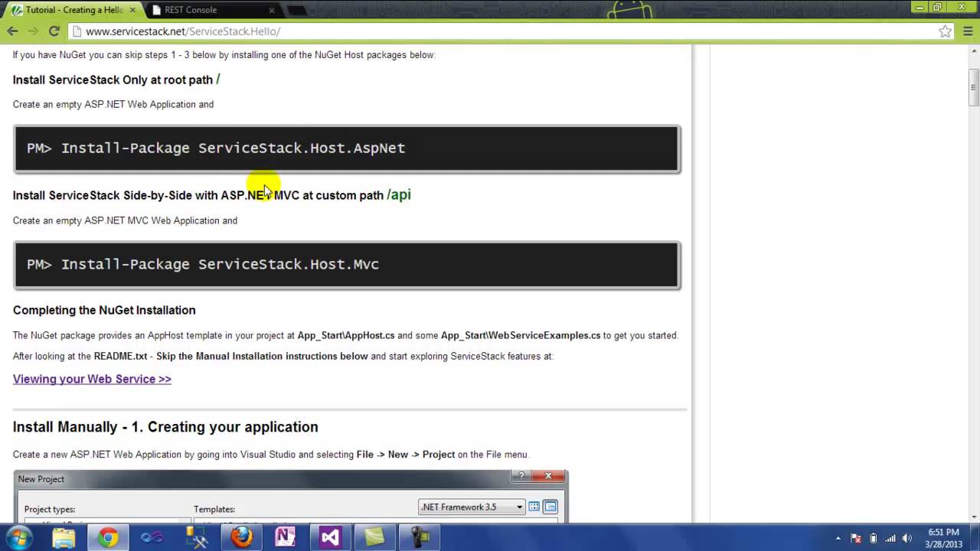The width and height of the screenshot is (980, 551).
Task: Click the App_Start\AppHost.cs text
Action: [x=346, y=335]
